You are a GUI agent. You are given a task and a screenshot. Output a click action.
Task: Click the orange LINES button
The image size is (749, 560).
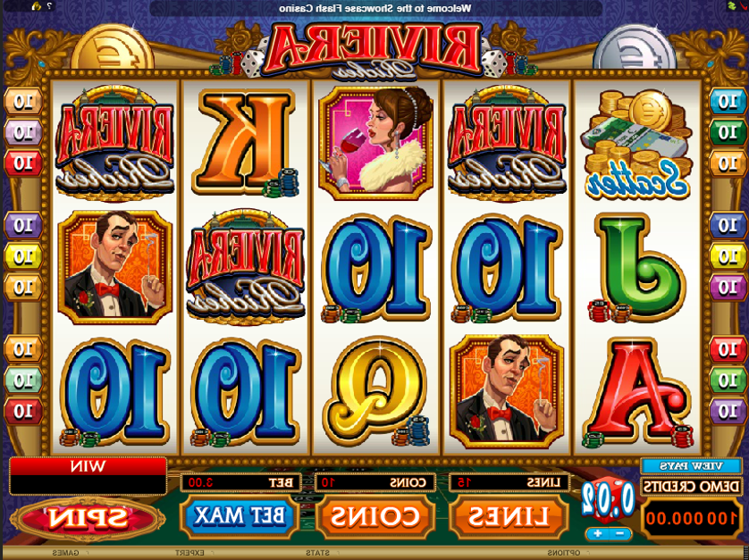point(509,515)
